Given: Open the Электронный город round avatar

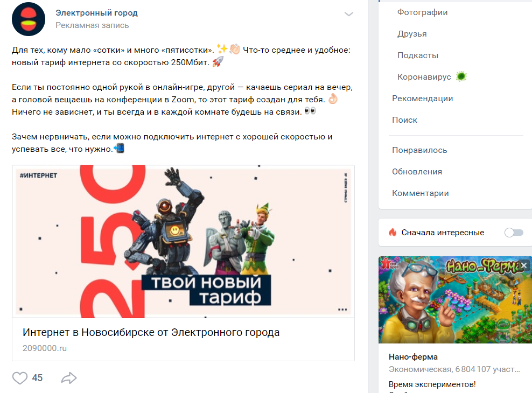Looking at the screenshot, I should [x=29, y=19].
